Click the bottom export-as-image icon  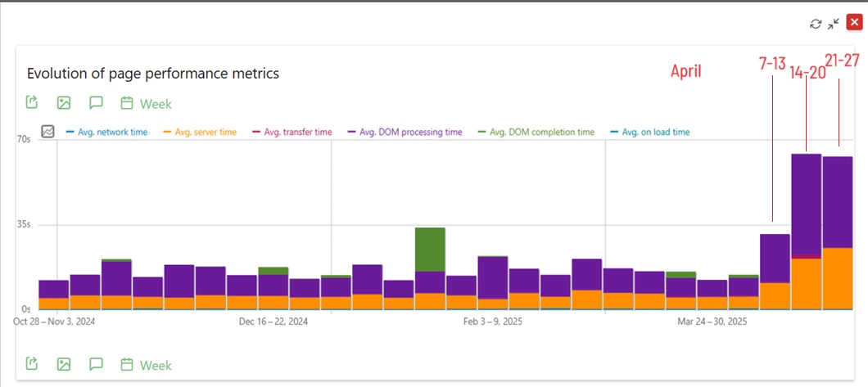pyautogui.click(x=64, y=364)
